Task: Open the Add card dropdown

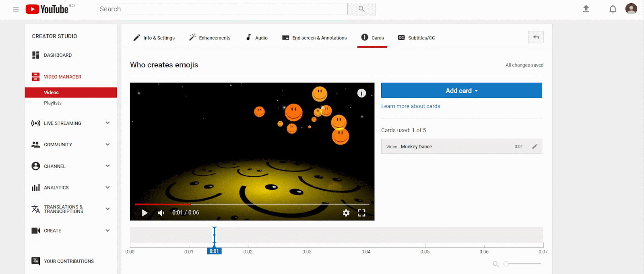Action: point(461,91)
